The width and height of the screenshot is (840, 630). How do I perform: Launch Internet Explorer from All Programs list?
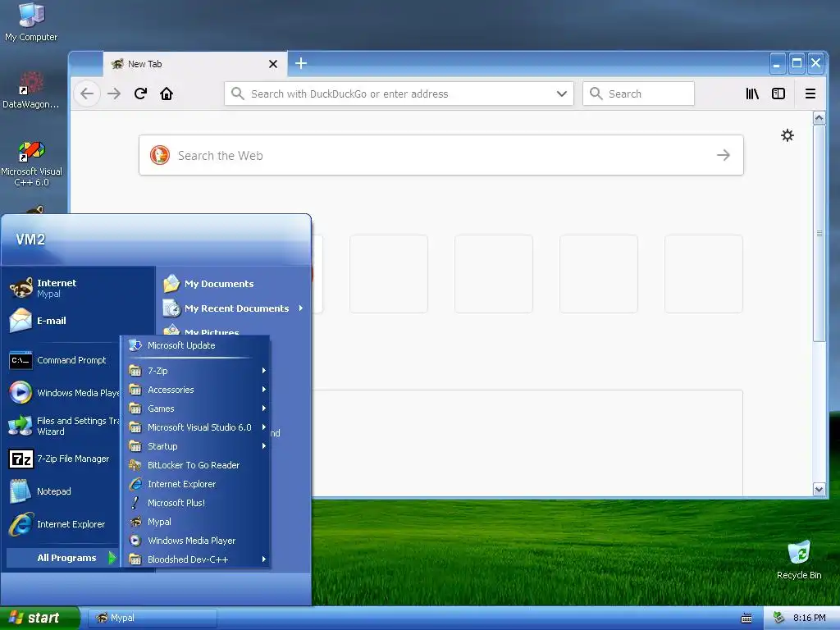(x=196, y=484)
